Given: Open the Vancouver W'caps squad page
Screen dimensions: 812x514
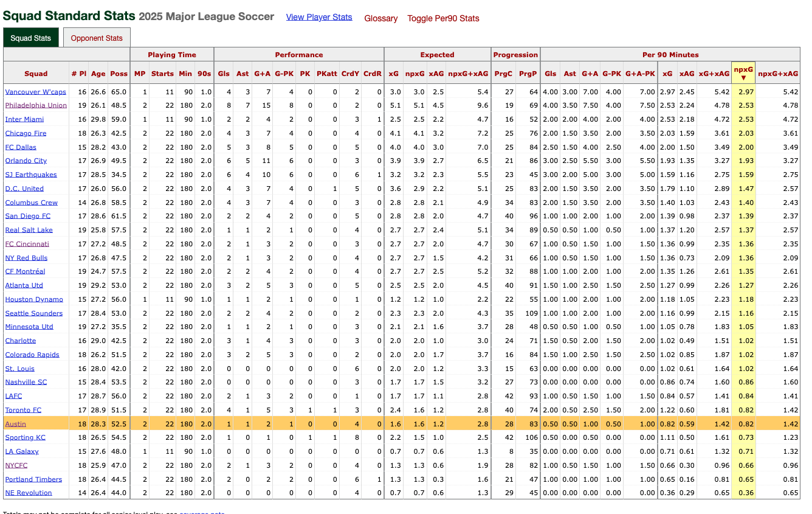Looking at the screenshot, I should pyautogui.click(x=35, y=92).
